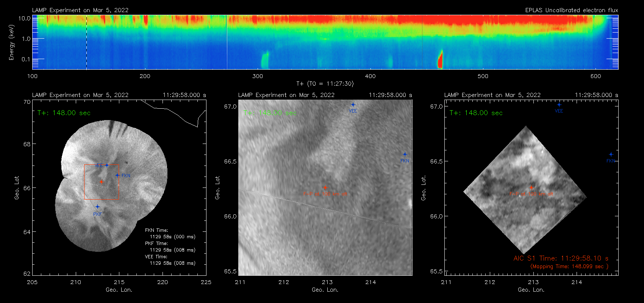Click the FKN star marker in left all-sky map
The image size is (644, 303).
[x=117, y=175]
